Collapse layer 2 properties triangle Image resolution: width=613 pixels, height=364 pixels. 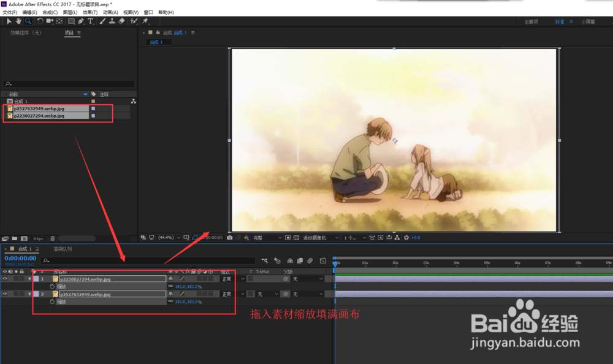(29, 294)
